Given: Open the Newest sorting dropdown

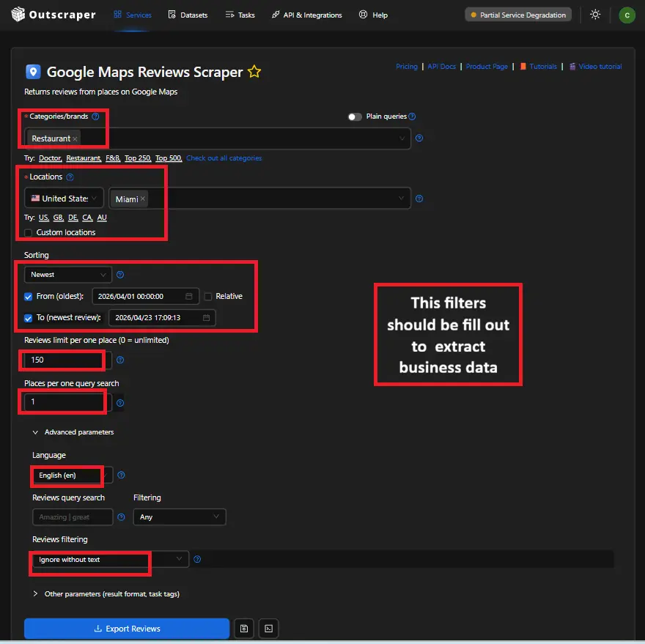Looking at the screenshot, I should (x=67, y=275).
